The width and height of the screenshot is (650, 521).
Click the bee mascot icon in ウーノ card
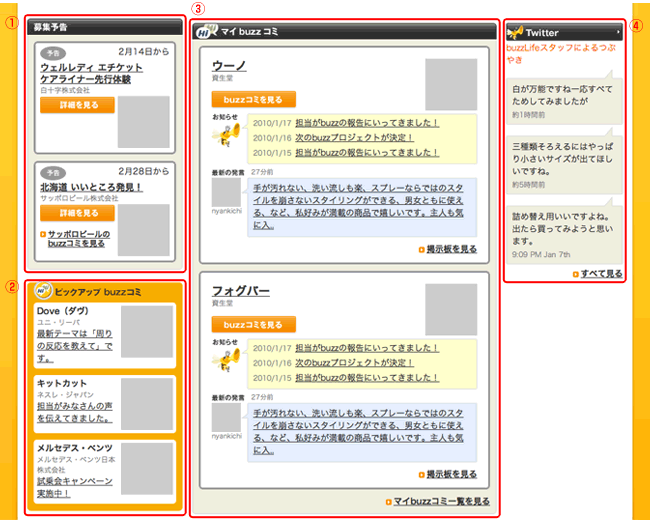(x=226, y=135)
